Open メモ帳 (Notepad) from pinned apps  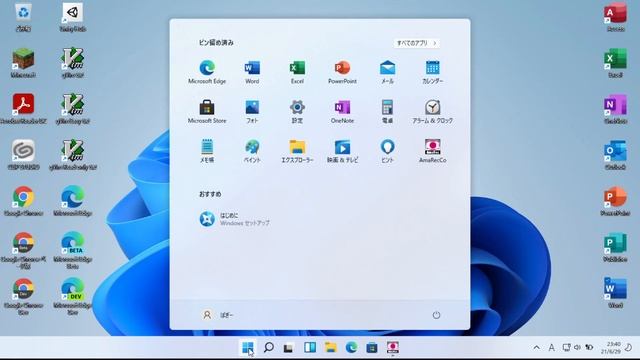(x=207, y=151)
